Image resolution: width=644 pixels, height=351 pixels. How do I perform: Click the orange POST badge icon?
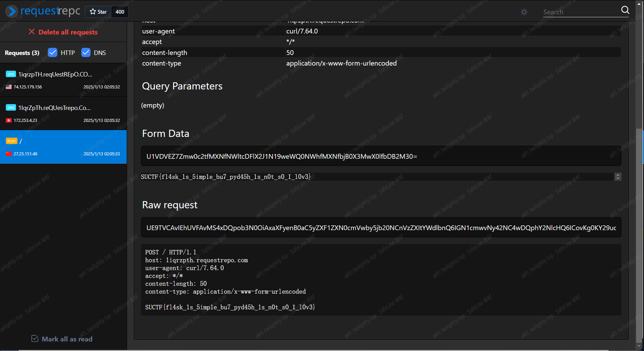point(11,141)
